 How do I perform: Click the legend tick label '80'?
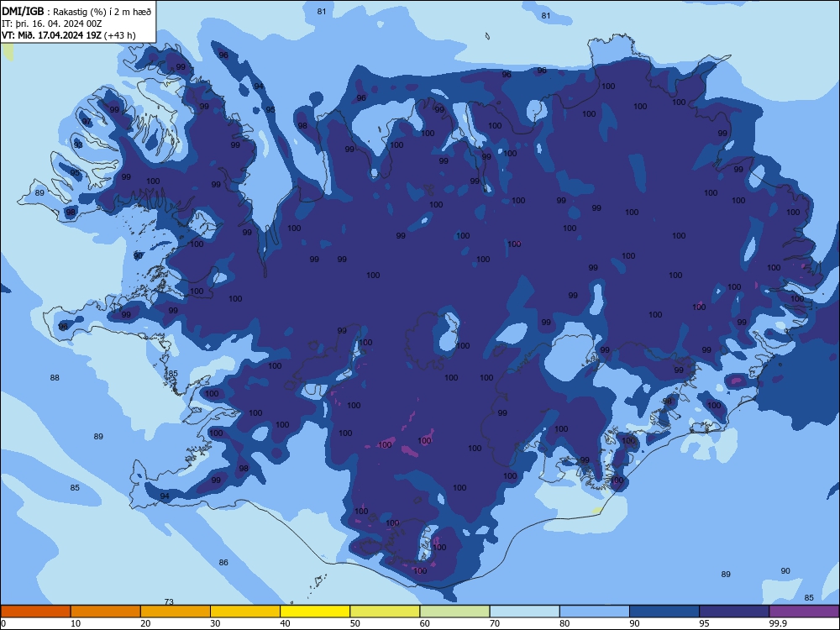[564, 623]
